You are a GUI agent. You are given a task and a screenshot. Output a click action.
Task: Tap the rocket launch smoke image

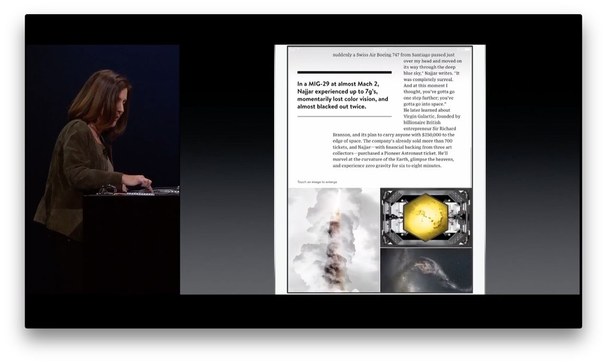pyautogui.click(x=334, y=240)
